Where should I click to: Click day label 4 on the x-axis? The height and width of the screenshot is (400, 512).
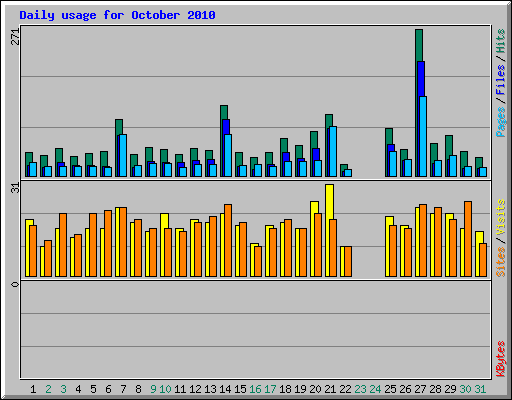coord(78,389)
